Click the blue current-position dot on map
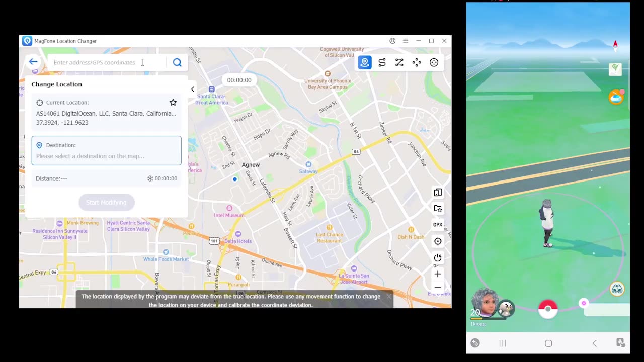 click(234, 179)
